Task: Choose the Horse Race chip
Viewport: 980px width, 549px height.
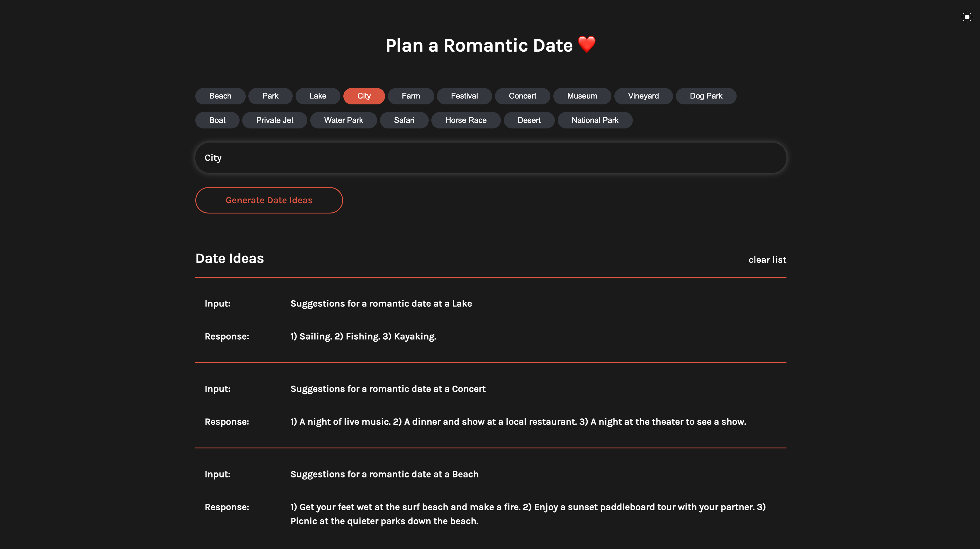Action: (x=466, y=120)
